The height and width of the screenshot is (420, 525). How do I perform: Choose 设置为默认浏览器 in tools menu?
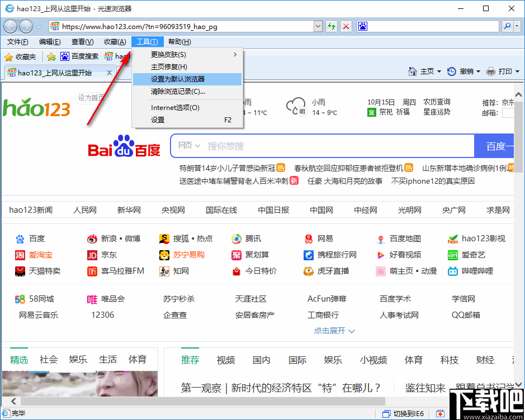tap(187, 79)
